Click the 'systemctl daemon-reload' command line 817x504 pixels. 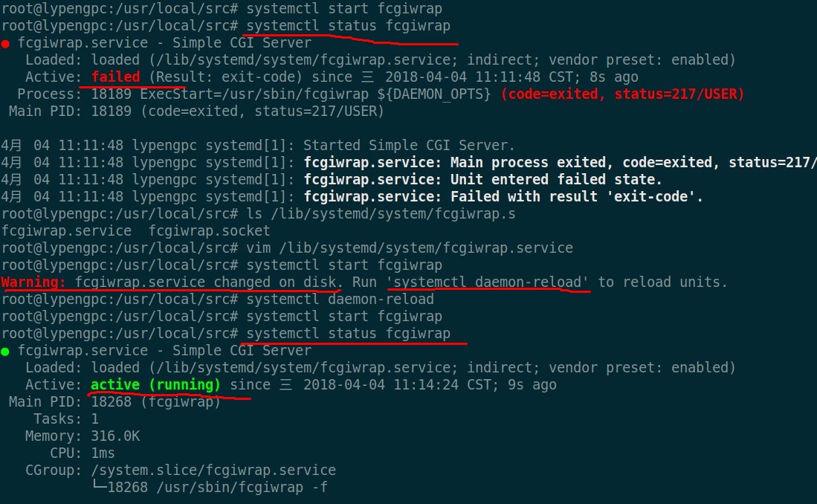pyautogui.click(x=340, y=300)
